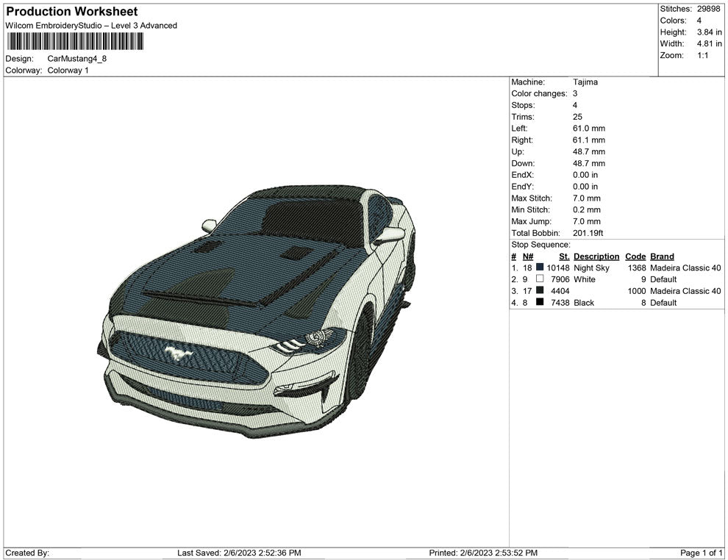The height and width of the screenshot is (560, 728).
Task: Select the White thread color swatch
Action: 540,280
